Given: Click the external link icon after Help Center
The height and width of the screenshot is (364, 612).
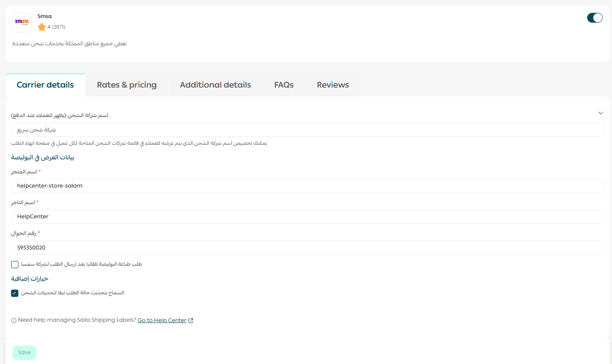Looking at the screenshot, I should point(191,320).
